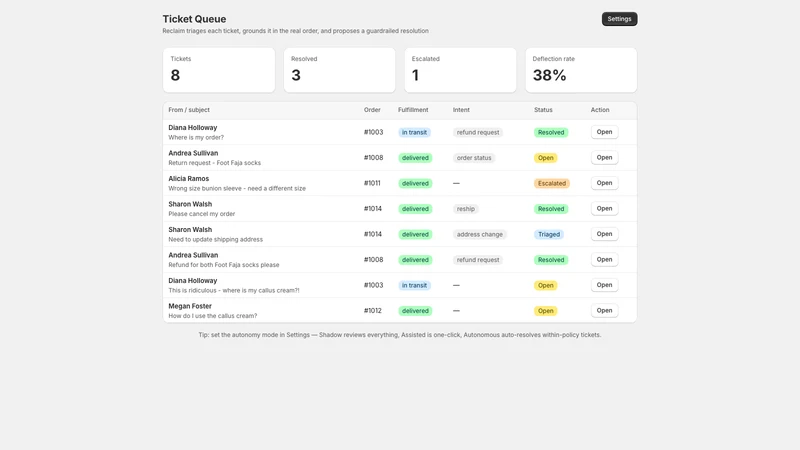Click the 'Please cancel my order' subject
Viewport: 800px width, 450px height.
(202, 214)
